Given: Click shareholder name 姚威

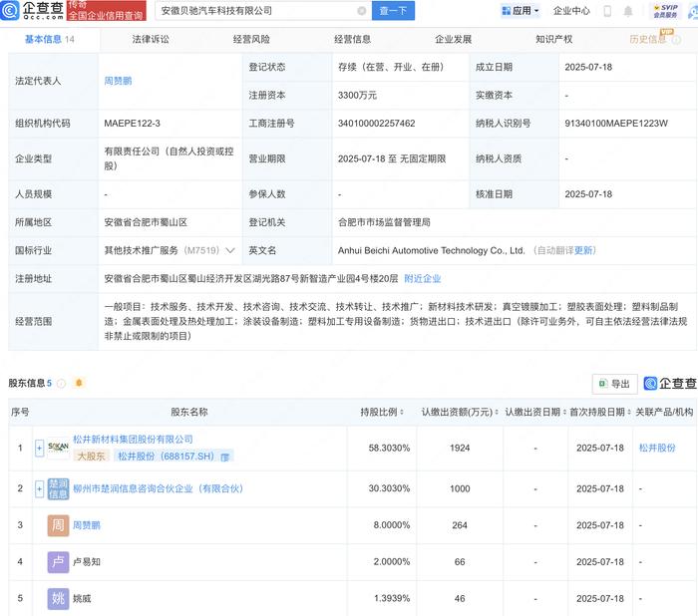Looking at the screenshot, I should pos(82,598).
